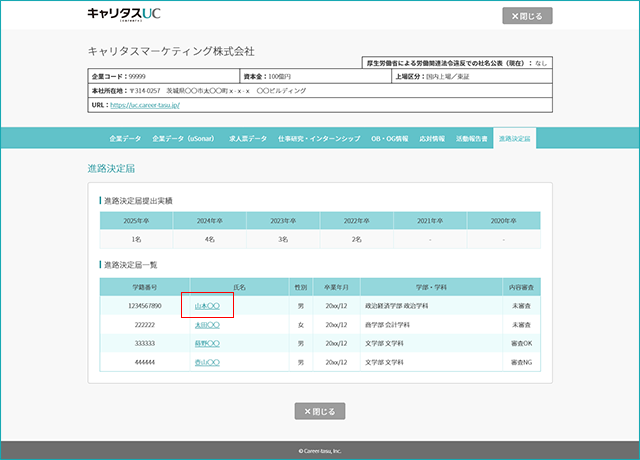This screenshot has width=640, height=460.
Task: Click student number 333333
Action: [x=144, y=344]
